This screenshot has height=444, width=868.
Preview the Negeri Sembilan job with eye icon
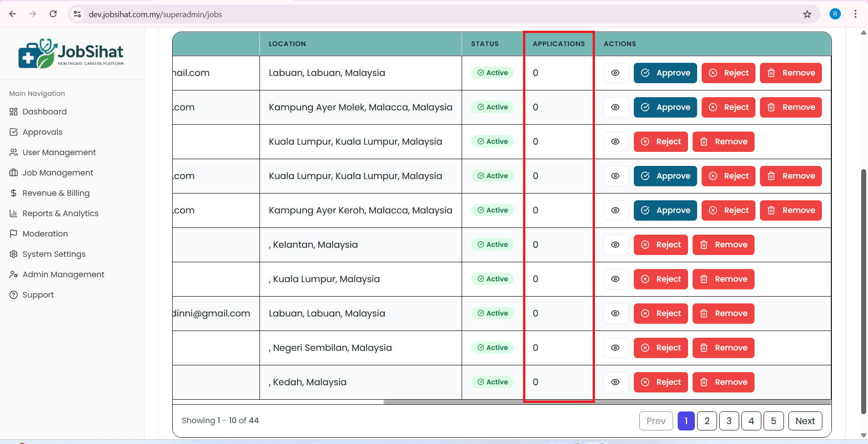tap(615, 348)
